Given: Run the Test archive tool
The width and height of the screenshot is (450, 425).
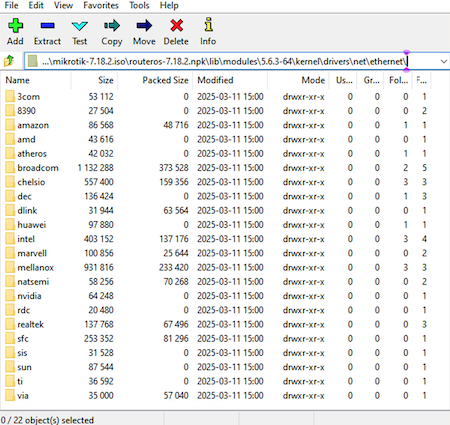Looking at the screenshot, I should 79,26.
